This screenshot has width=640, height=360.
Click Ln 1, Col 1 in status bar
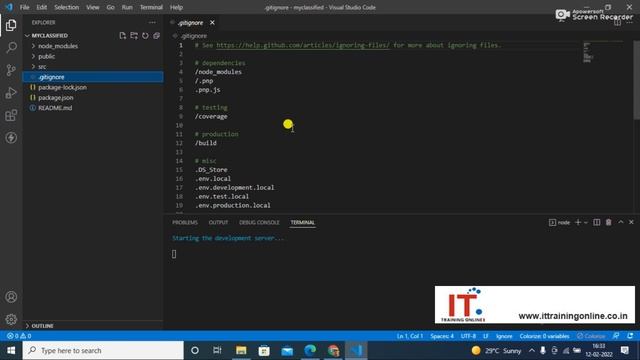point(410,336)
